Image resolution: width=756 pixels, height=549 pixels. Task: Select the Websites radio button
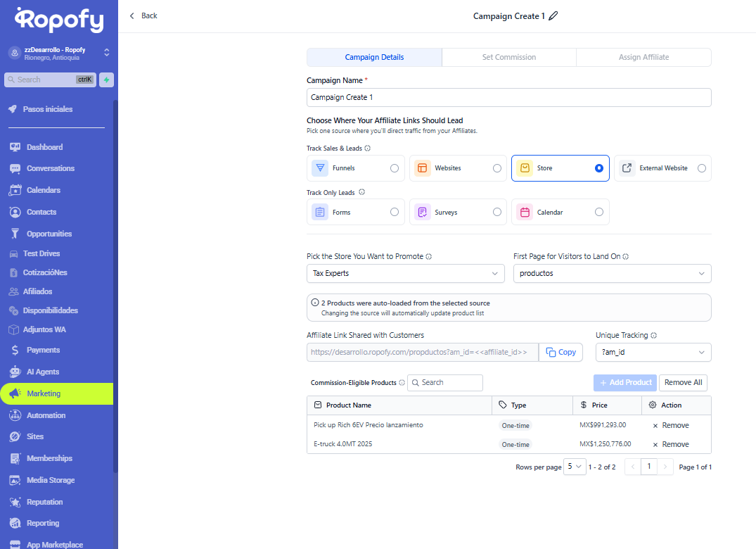tap(497, 168)
